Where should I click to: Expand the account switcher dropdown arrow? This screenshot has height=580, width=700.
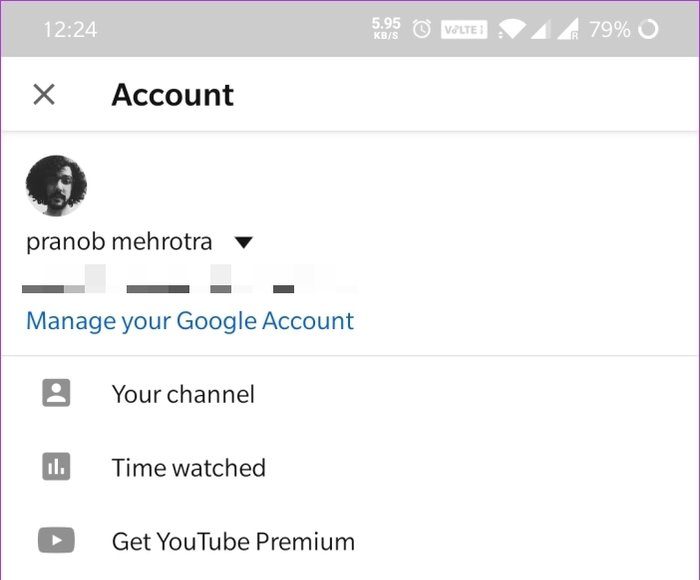(243, 242)
